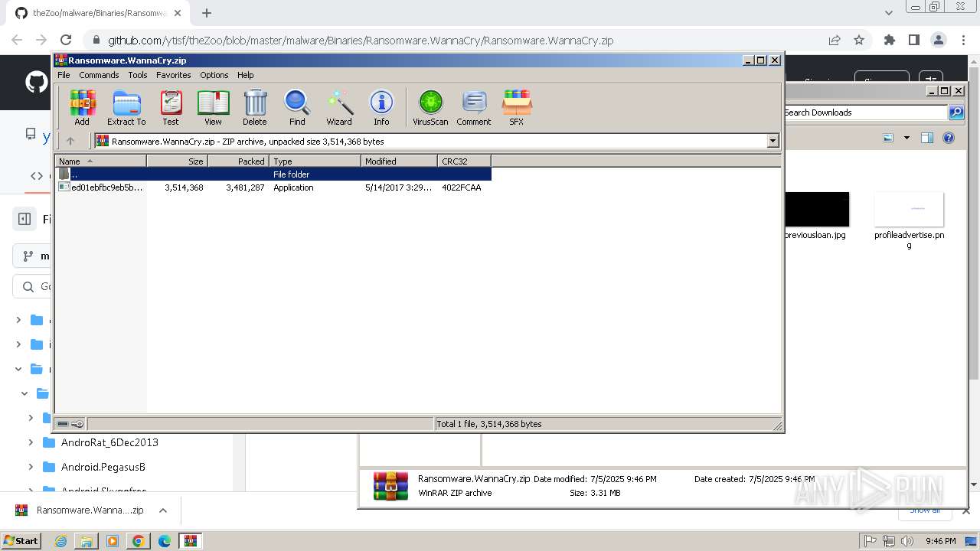Click the Delete trash can icon

click(x=255, y=107)
